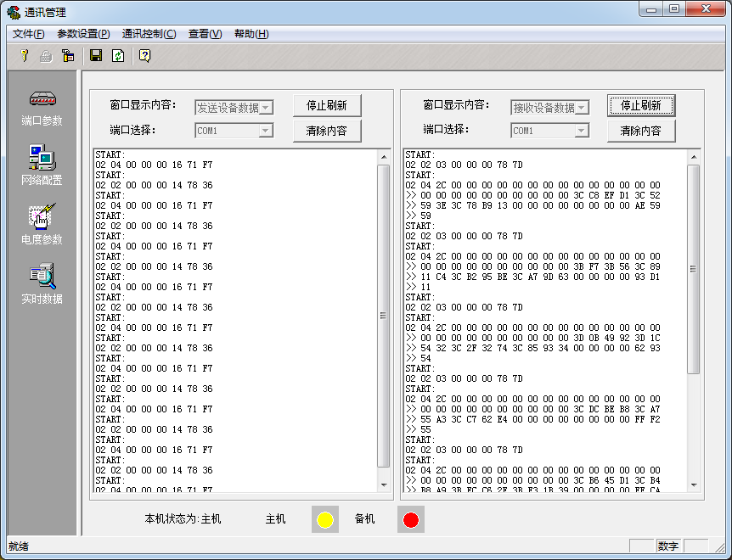The image size is (732, 560).
Task: Click the properties list toolbar icon
Action: (x=68, y=56)
